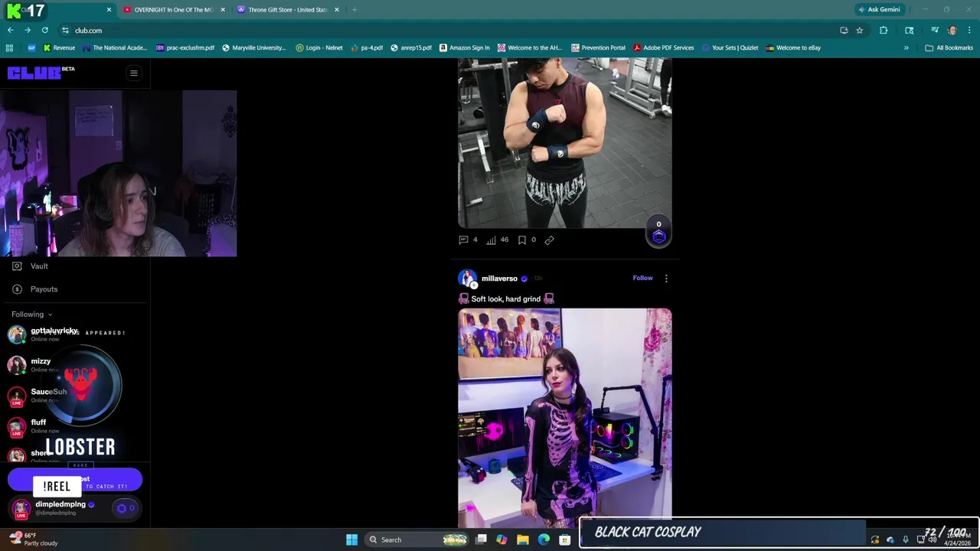Reload the club.com page

(x=45, y=31)
